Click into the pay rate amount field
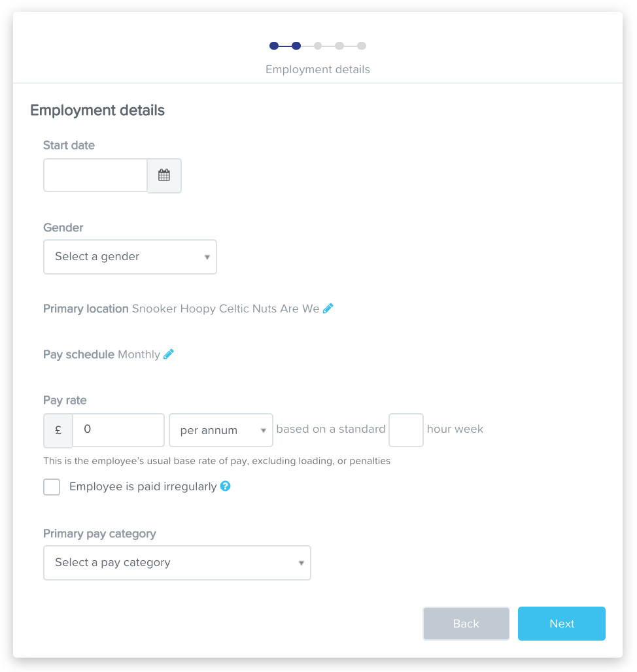 point(118,430)
